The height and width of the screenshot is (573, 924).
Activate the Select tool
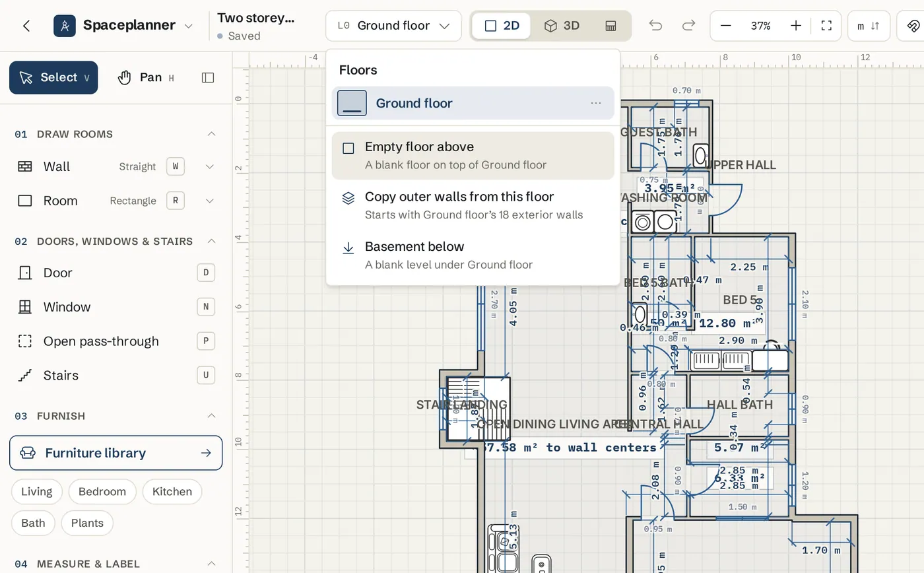click(53, 78)
